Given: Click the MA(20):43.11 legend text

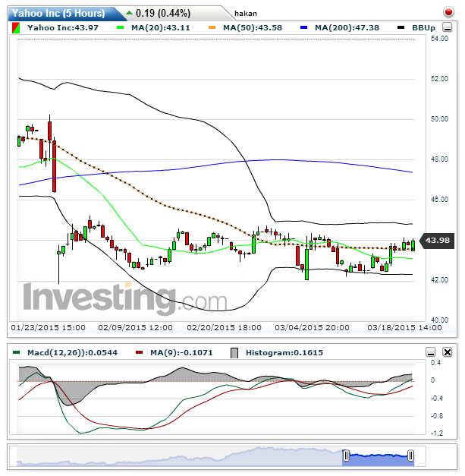Looking at the screenshot, I should tap(161, 28).
